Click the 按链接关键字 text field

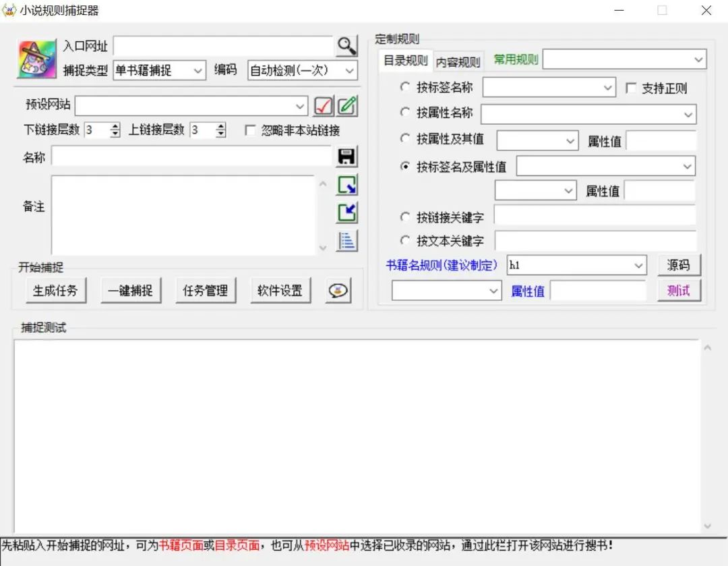(595, 215)
